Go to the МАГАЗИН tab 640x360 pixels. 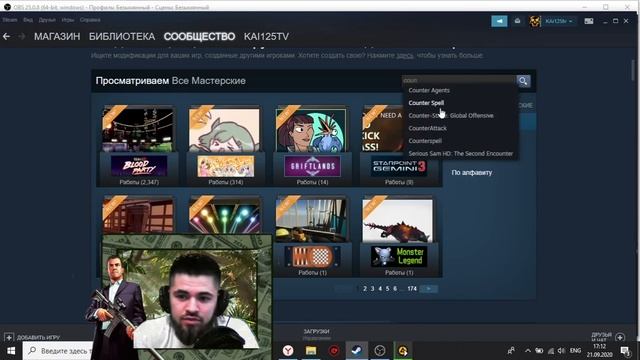coord(57,36)
